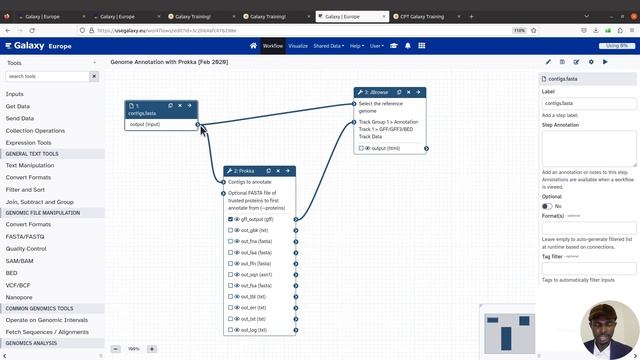The height and width of the screenshot is (360, 640).
Task: Open workflow options gear icon
Action: (x=591, y=62)
